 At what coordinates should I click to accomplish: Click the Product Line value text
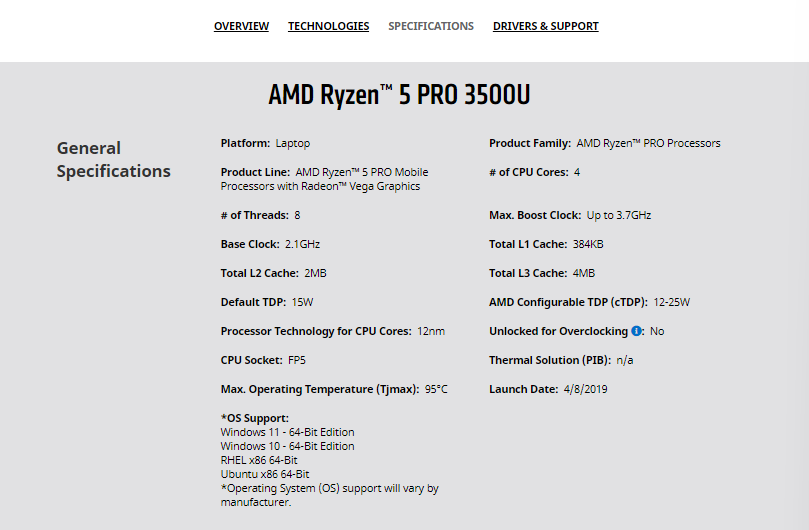tap(325, 179)
